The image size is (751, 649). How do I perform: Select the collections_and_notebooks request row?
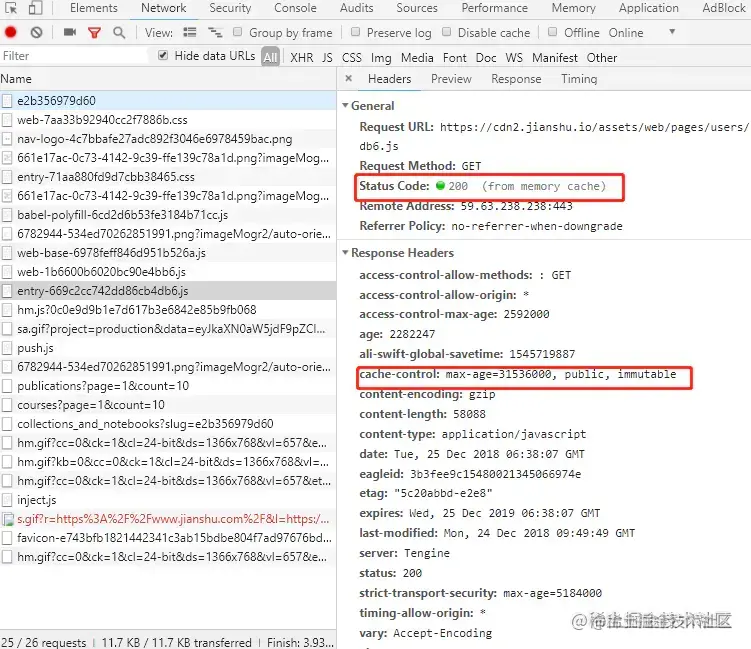pyautogui.click(x=168, y=424)
